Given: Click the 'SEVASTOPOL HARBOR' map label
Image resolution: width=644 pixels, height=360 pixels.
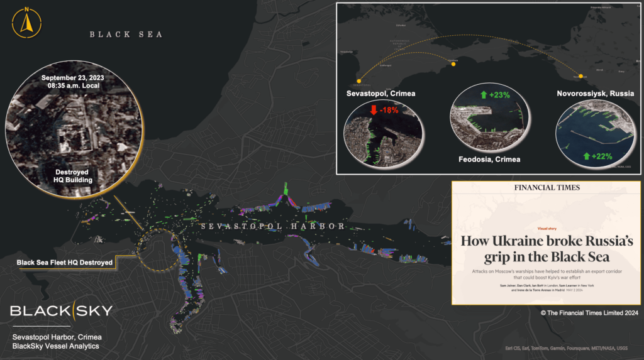Looking at the screenshot, I should (x=273, y=226).
